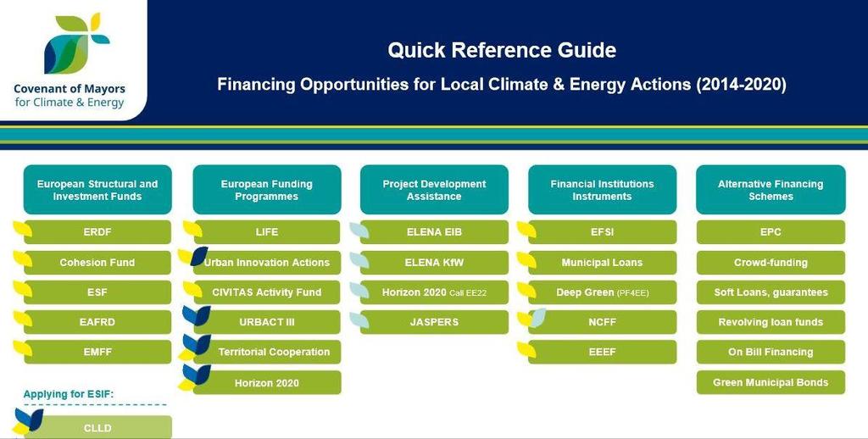
Task: Click the yellow leaf beside CIVITAS Activity Fund
Action: (192, 289)
